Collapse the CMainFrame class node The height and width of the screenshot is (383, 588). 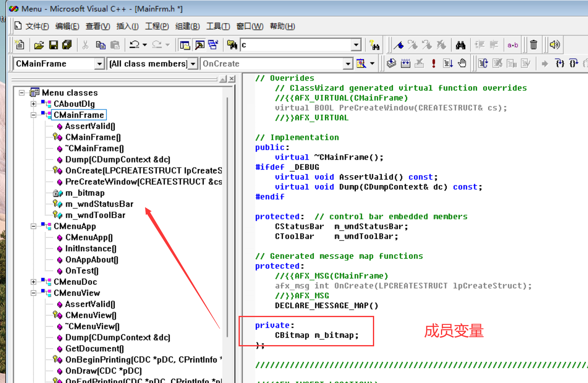[33, 115]
